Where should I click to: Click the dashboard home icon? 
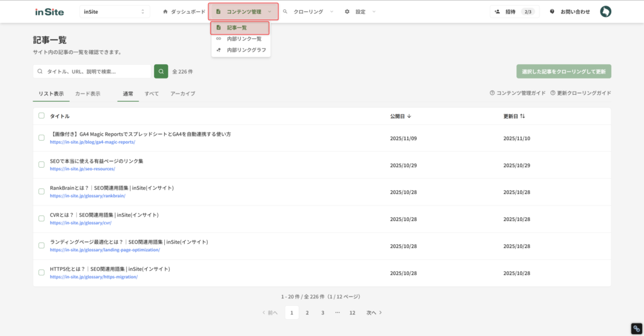(x=165, y=11)
